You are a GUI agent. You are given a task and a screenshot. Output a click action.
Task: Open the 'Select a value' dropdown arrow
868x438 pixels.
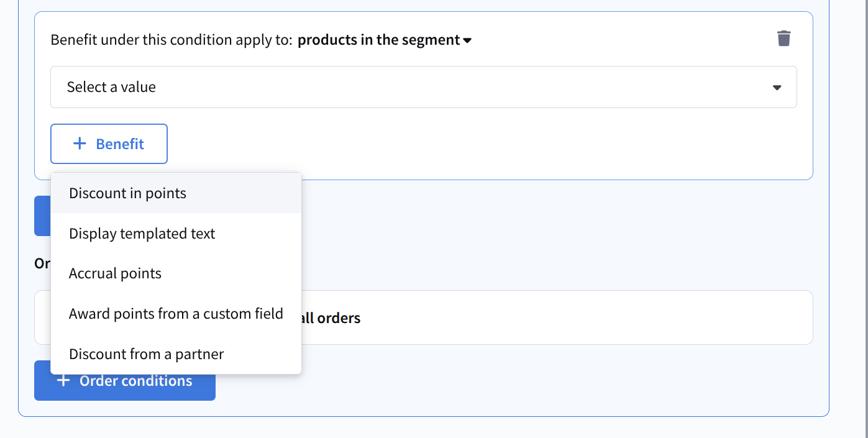click(x=777, y=88)
